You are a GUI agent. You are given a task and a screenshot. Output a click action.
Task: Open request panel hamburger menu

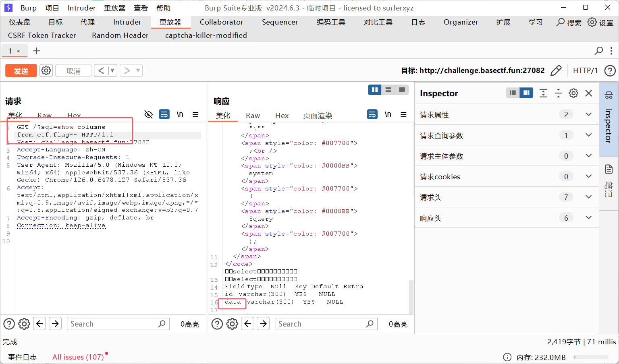(x=195, y=115)
